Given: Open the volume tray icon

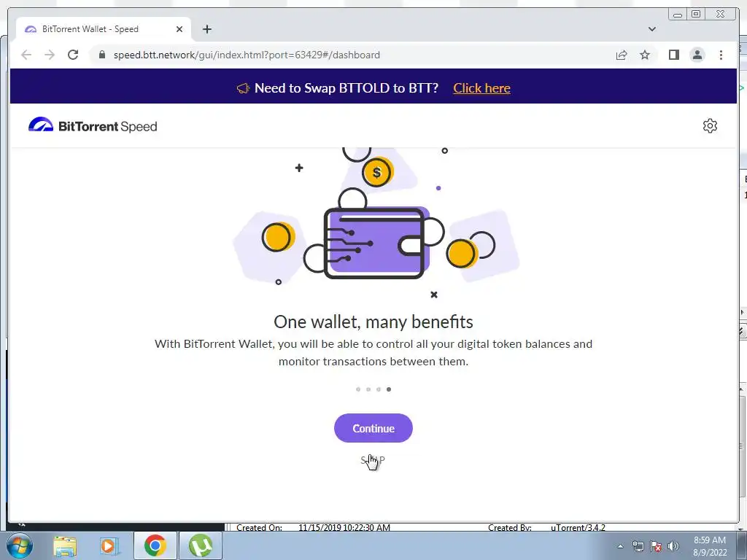Looking at the screenshot, I should (x=673, y=546).
